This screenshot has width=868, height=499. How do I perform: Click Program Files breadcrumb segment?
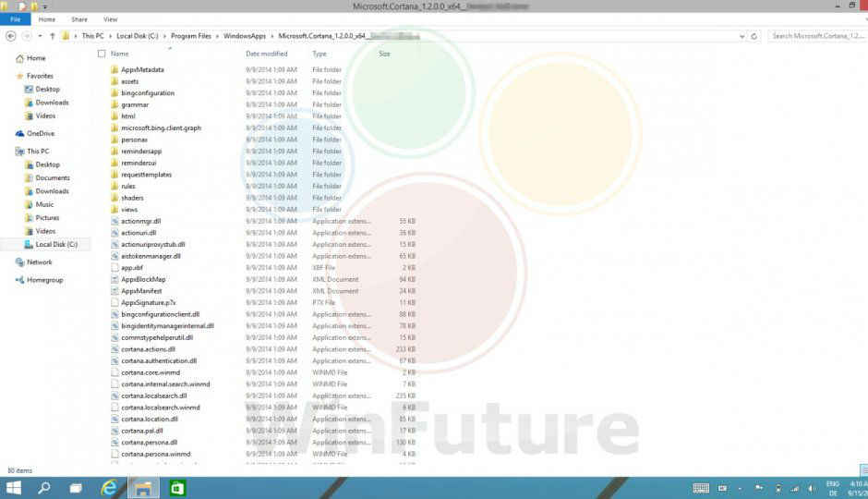pos(191,36)
